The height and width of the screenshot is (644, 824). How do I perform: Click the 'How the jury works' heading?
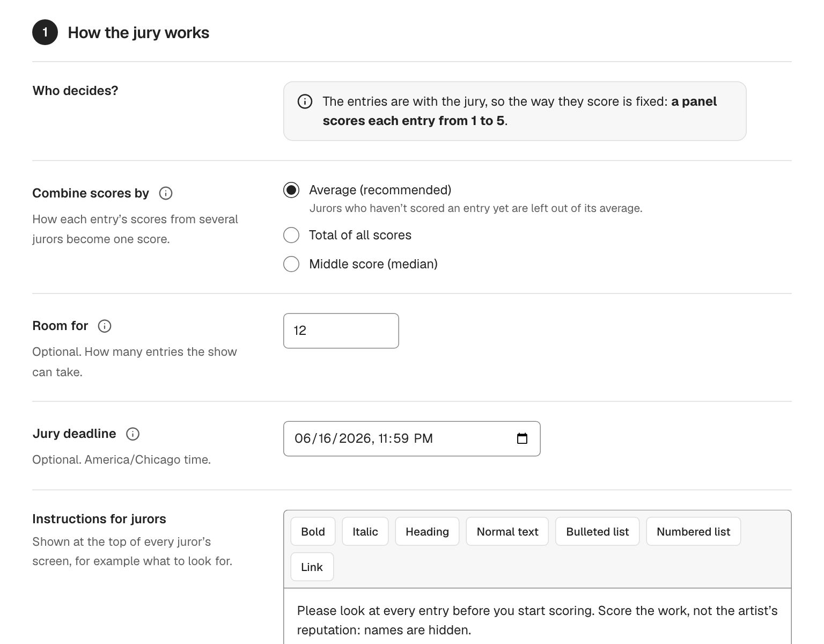pyautogui.click(x=138, y=33)
